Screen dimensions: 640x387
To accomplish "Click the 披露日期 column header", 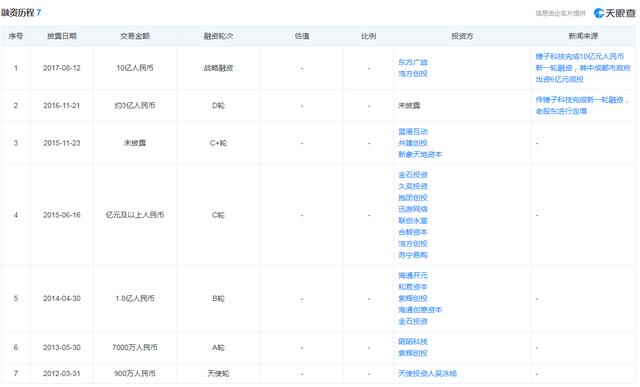I will [x=62, y=36].
